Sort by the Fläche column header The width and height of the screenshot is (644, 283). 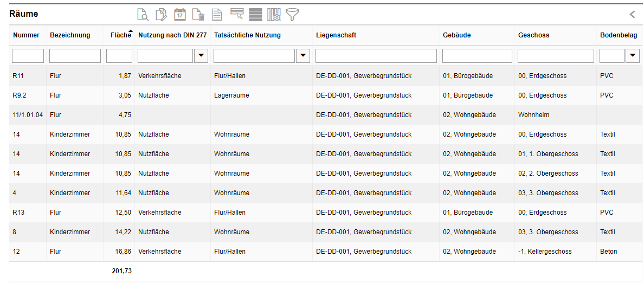pos(120,35)
